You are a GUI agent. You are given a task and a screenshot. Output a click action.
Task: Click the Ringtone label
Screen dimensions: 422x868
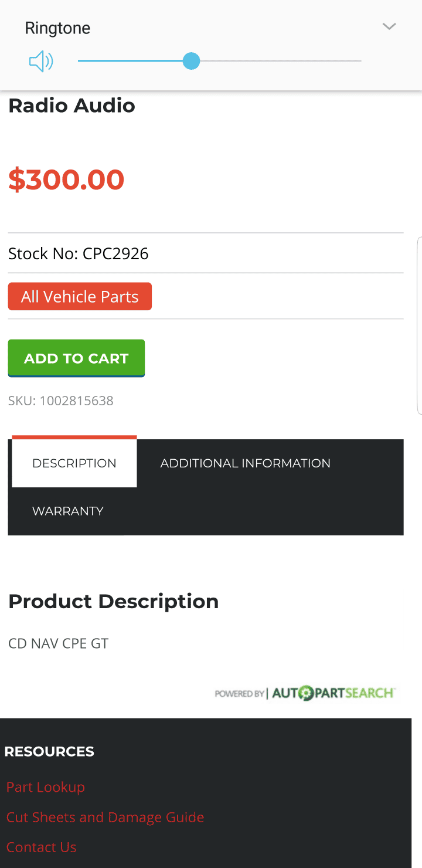(x=57, y=28)
